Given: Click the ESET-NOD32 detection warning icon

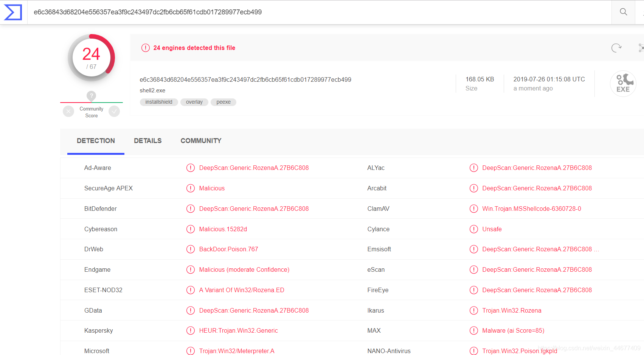Looking at the screenshot, I should click(191, 290).
